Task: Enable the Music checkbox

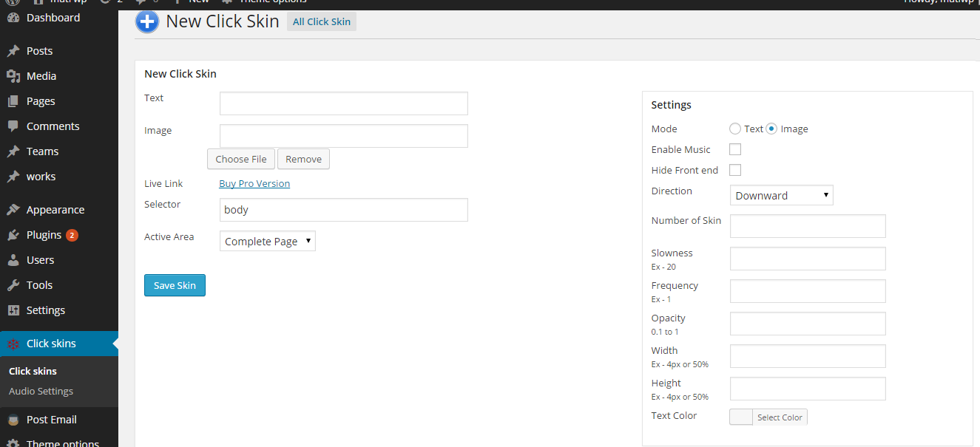Action: [x=735, y=149]
